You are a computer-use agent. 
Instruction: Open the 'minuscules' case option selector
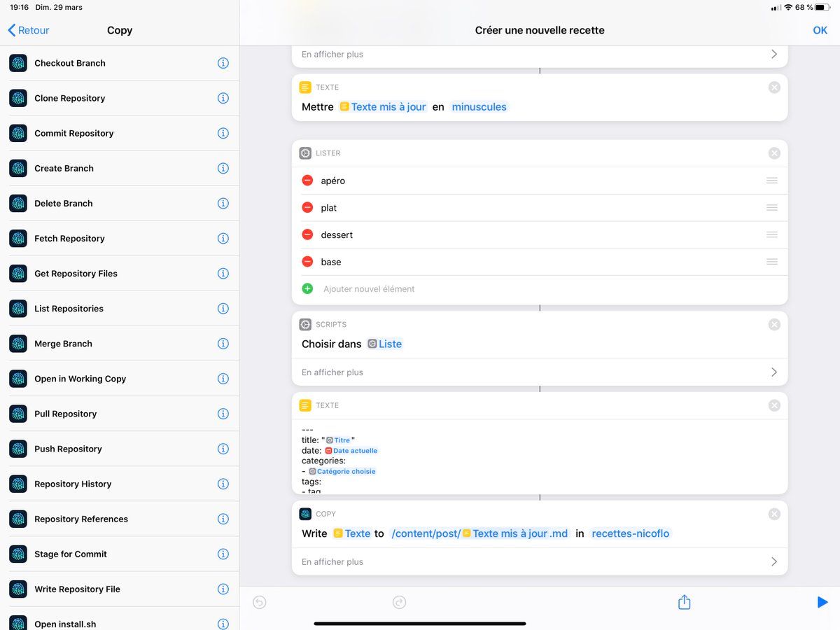tap(479, 107)
